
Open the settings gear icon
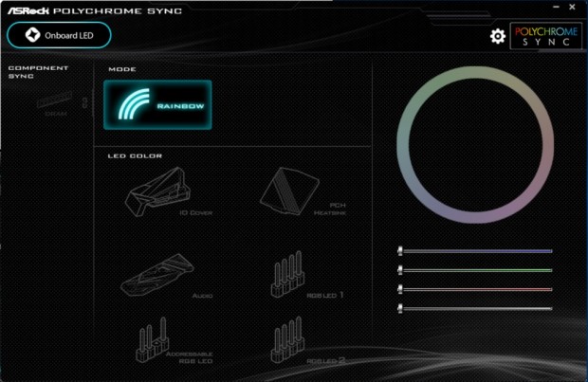tap(498, 36)
